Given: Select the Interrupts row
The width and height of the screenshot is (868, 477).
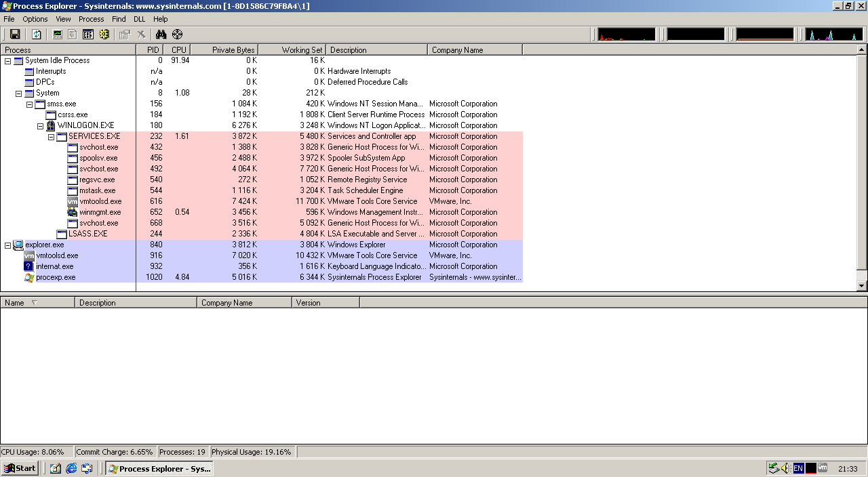Looking at the screenshot, I should click(262, 71).
